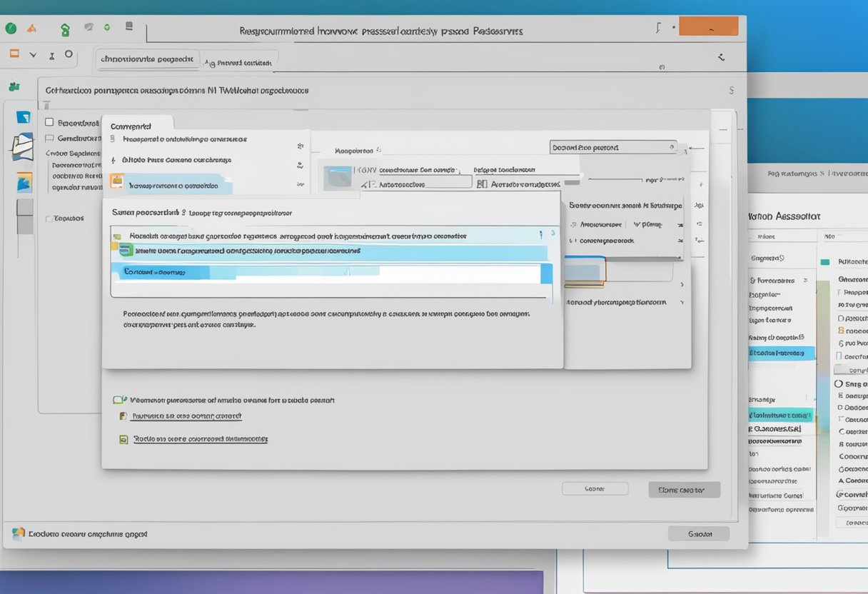Click the orange triangle icon in top toolbar
This screenshot has width=868, height=594.
[x=31, y=29]
